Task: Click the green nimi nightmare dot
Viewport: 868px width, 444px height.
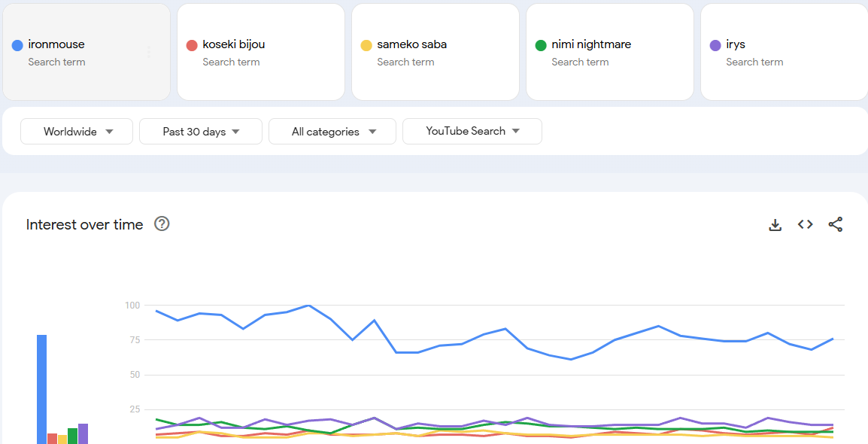Action: click(x=541, y=45)
